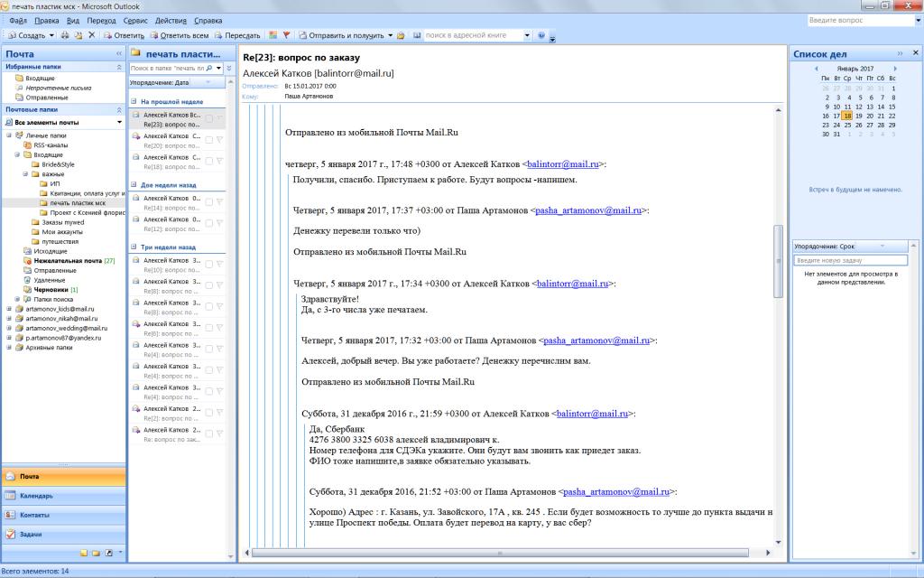The height and width of the screenshot is (578, 924).
Task: Click the reading pane vertical scrollbar thumb
Action: click(x=778, y=261)
